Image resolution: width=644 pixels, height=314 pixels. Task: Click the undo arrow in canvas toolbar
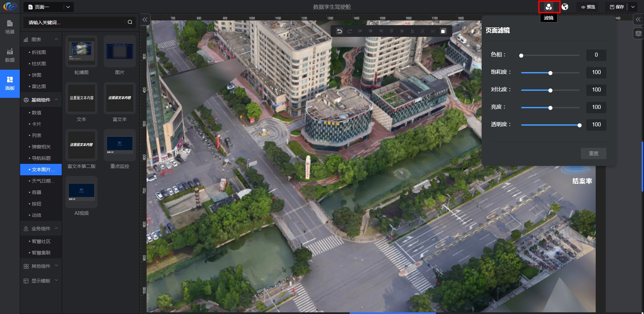(x=339, y=31)
